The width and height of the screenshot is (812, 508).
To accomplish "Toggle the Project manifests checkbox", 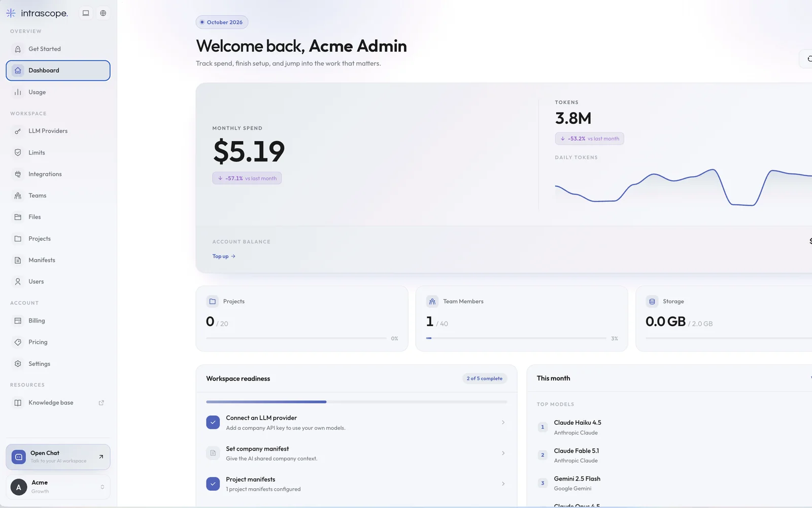I will pyautogui.click(x=213, y=484).
